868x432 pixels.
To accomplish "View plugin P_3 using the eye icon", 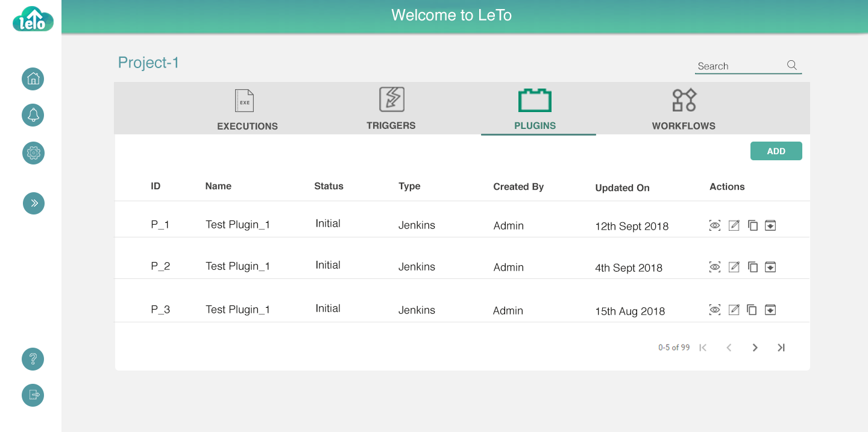I will tap(715, 310).
